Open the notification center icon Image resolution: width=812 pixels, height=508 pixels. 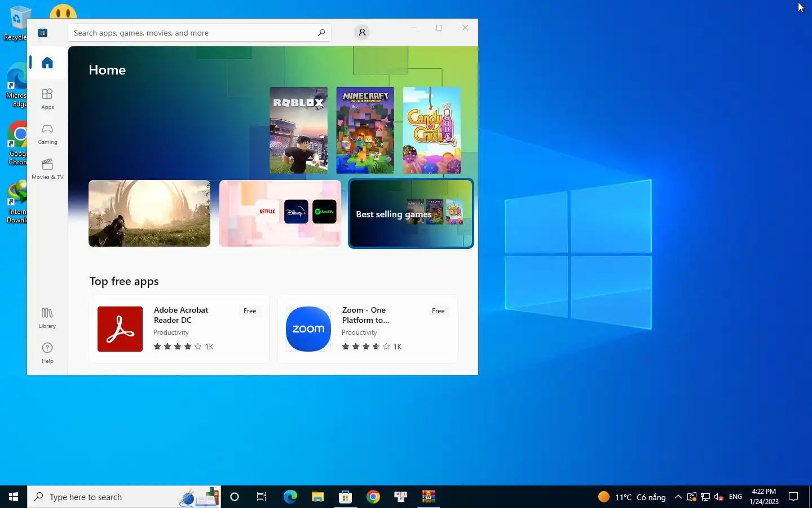(x=793, y=497)
